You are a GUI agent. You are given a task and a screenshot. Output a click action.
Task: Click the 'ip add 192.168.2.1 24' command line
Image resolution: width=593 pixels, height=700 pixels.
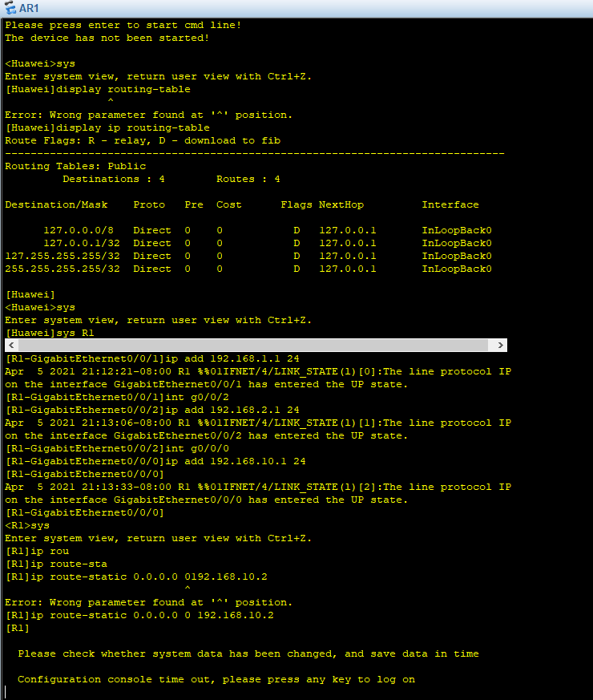pyautogui.click(x=152, y=410)
